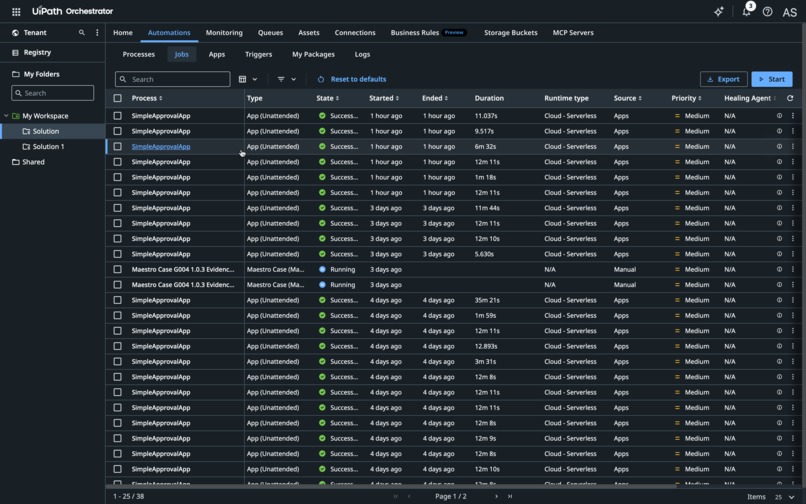This screenshot has width=806, height=504.
Task: Open the notifications bell
Action: pos(746,11)
